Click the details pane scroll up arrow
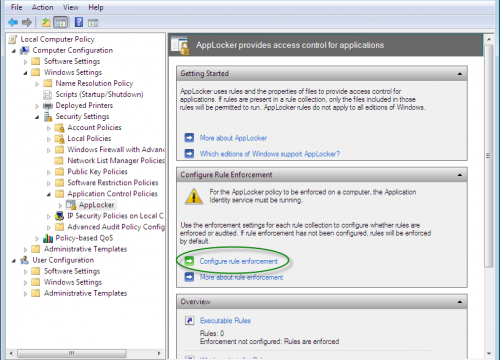 (489, 39)
